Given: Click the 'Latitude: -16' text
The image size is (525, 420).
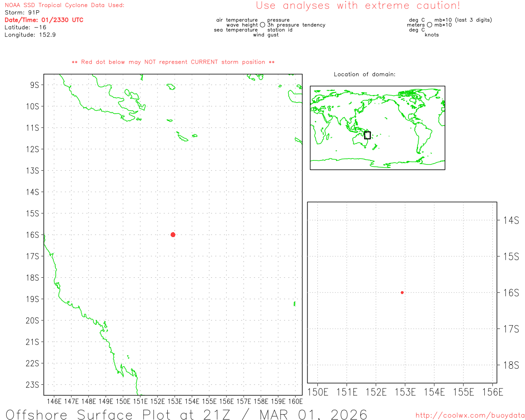Looking at the screenshot, I should click(25, 27).
